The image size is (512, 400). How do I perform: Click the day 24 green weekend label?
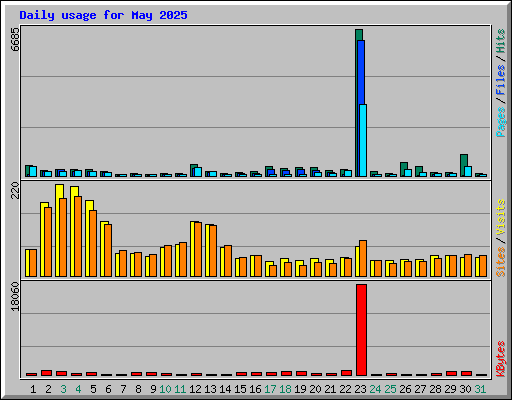pos(375,389)
